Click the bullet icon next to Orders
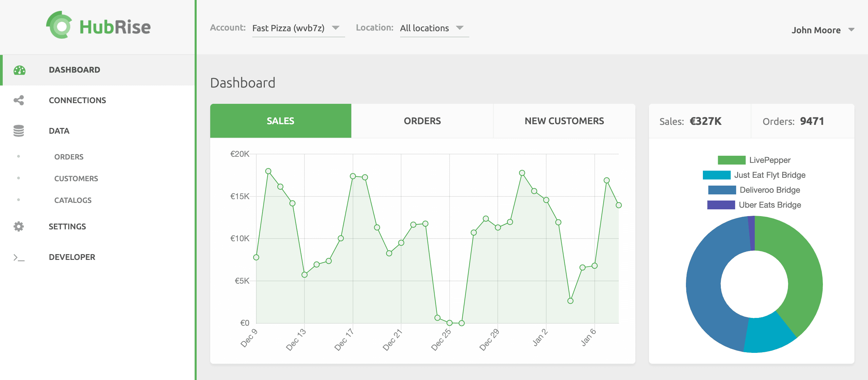 pyautogui.click(x=19, y=156)
